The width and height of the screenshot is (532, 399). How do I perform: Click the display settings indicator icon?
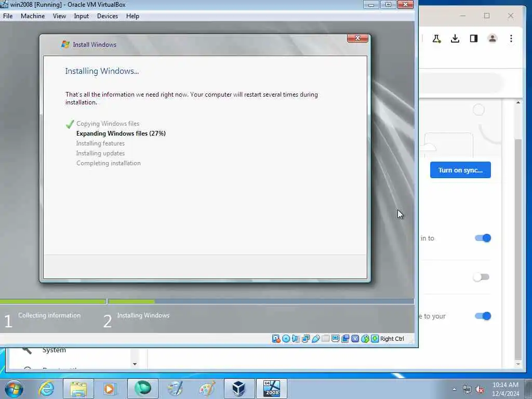pyautogui.click(x=335, y=339)
